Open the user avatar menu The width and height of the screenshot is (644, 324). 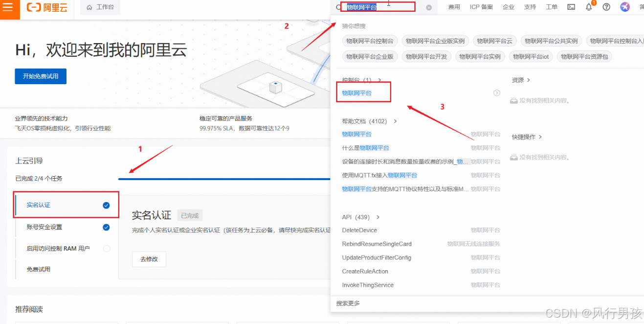(x=625, y=7)
